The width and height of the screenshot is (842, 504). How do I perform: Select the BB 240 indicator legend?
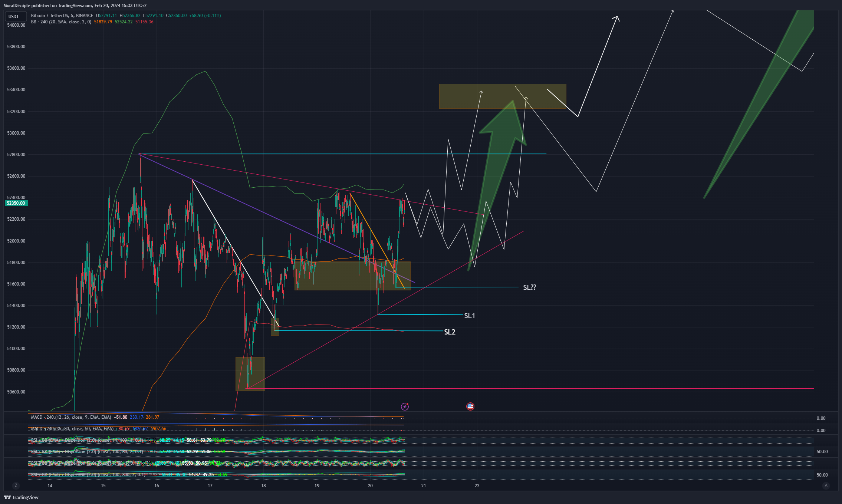(x=61, y=22)
